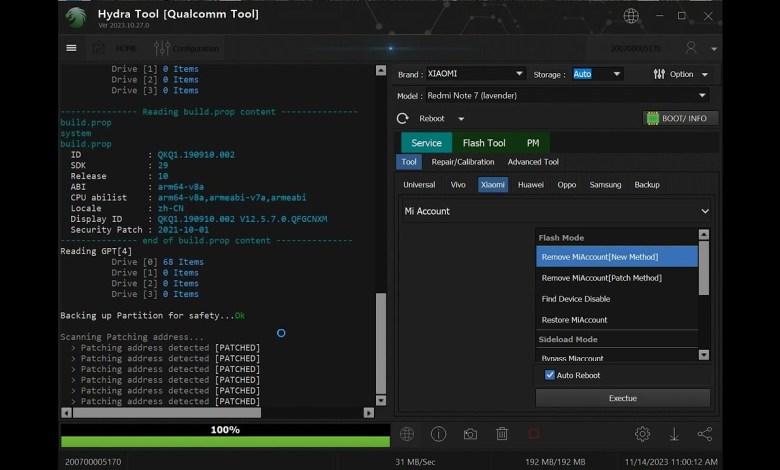Click the Execute button
The height and width of the screenshot is (470, 780).
pos(622,398)
